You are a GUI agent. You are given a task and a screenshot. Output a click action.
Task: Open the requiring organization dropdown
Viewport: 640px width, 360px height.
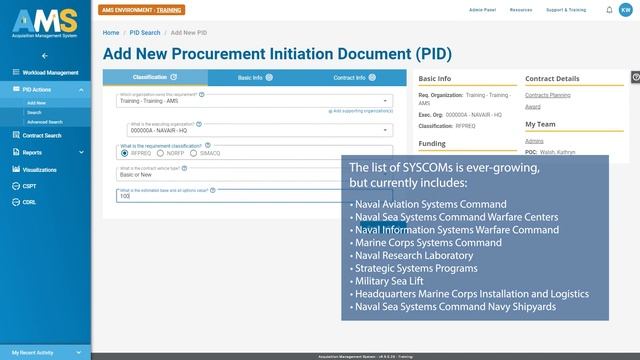click(x=254, y=101)
